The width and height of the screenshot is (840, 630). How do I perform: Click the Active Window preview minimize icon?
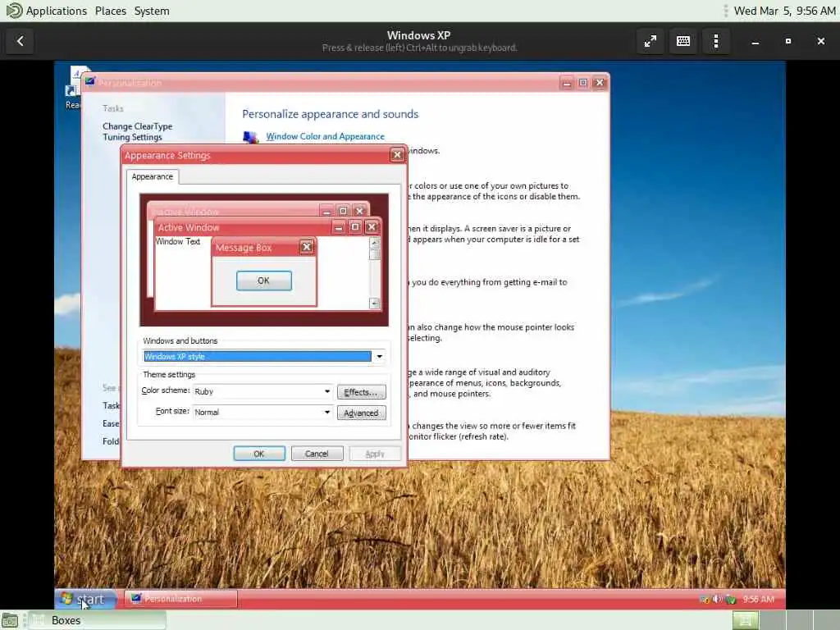[338, 227]
